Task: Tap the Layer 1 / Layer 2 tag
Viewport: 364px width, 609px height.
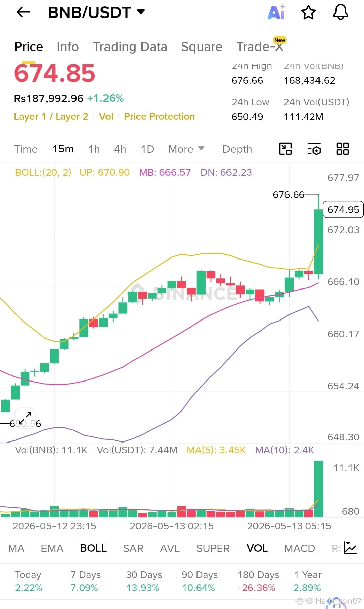Action: 51,116
